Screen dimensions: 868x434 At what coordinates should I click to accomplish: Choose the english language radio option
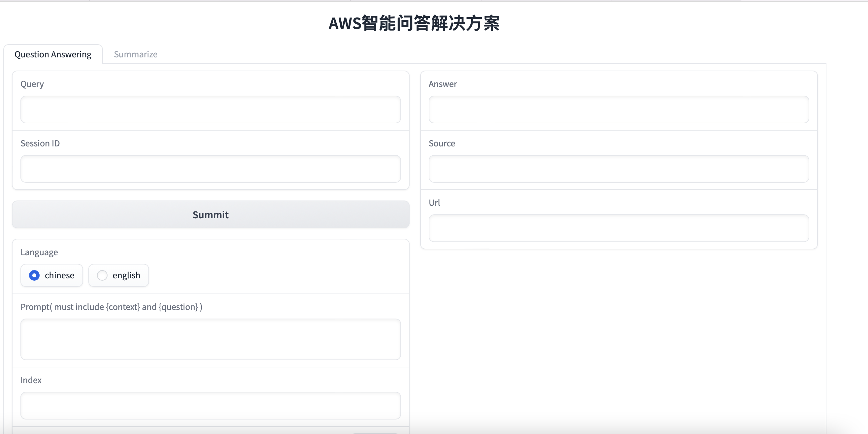(x=102, y=275)
